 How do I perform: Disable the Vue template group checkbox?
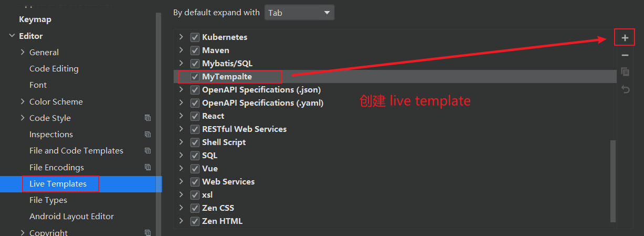pos(195,169)
